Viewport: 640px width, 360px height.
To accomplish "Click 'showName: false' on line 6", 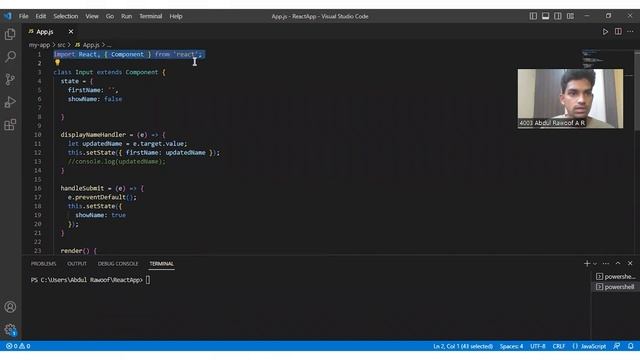I will [95, 99].
